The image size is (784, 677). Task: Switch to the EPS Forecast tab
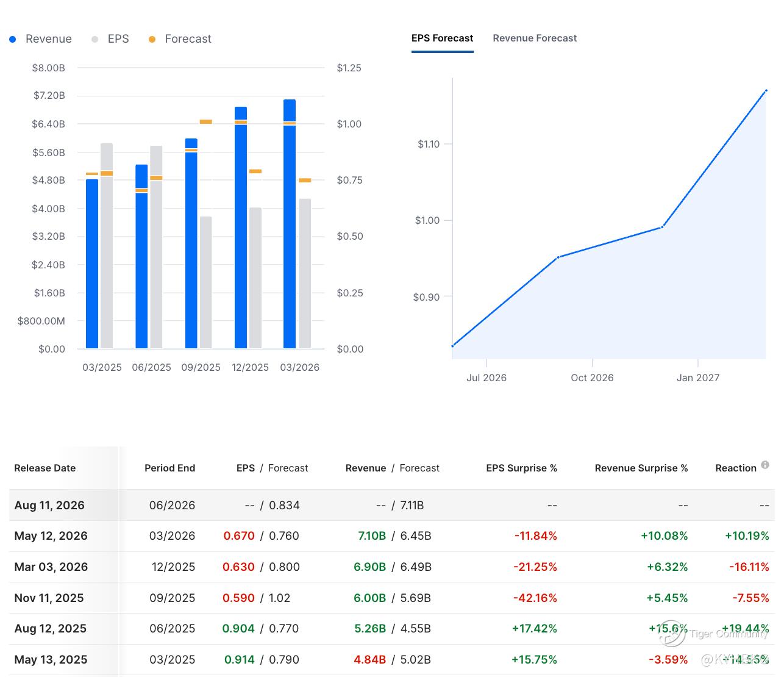(442, 38)
